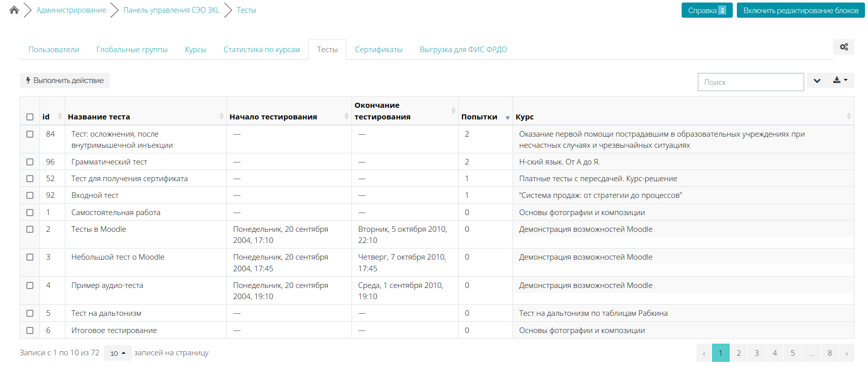
Task: Check the Самостоятельная работа row
Action: tap(30, 213)
